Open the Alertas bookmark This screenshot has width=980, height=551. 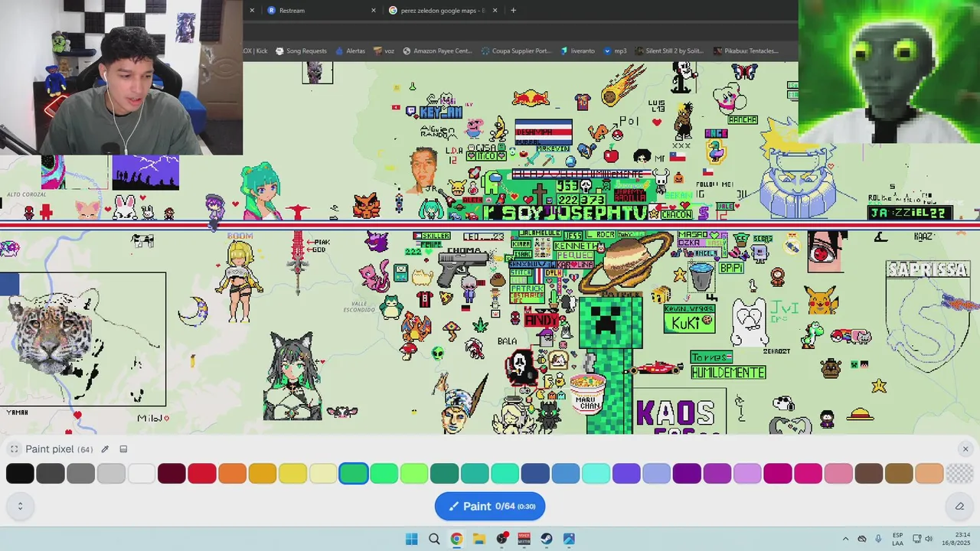tap(350, 51)
